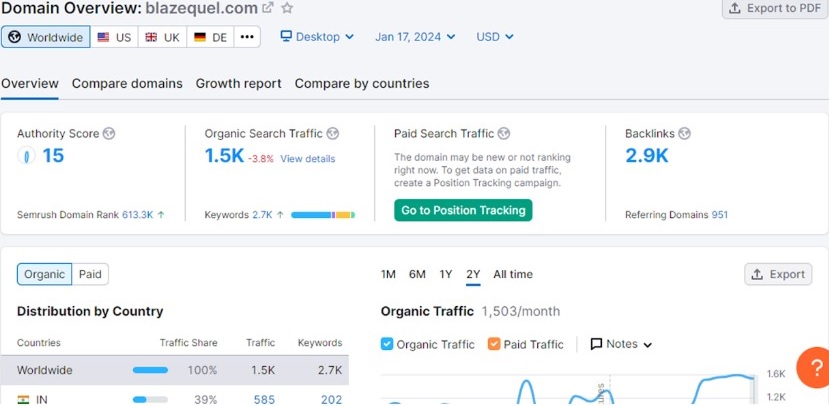
Task: Switch to Compare domains tab
Action: (127, 84)
